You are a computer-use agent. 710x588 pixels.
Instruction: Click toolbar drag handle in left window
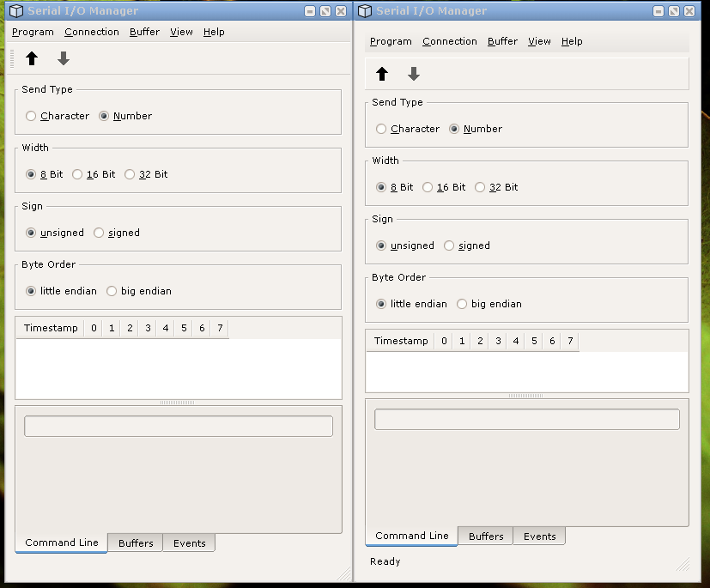click(x=12, y=59)
